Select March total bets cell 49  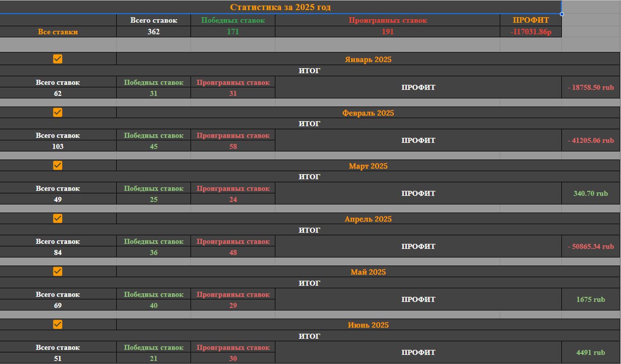click(58, 199)
